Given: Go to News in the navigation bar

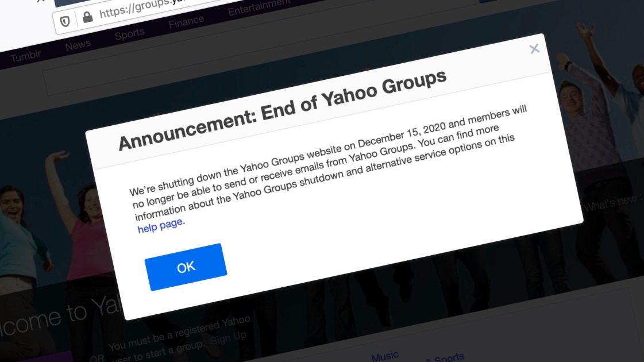Looking at the screenshot, I should [x=78, y=45].
